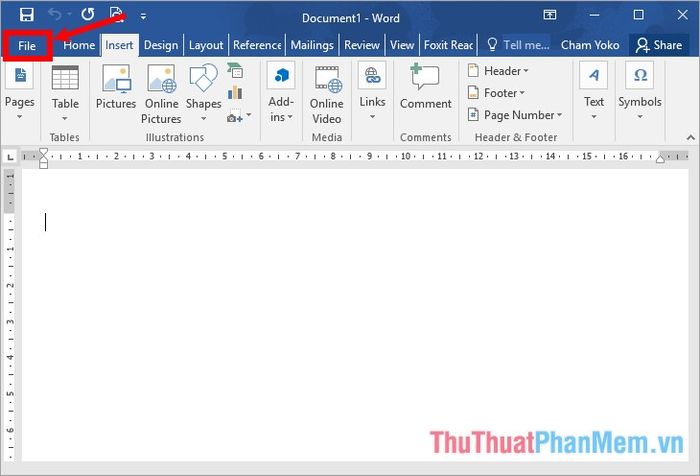Click the Screenshot camera icon
700x476 pixels.
[x=235, y=118]
